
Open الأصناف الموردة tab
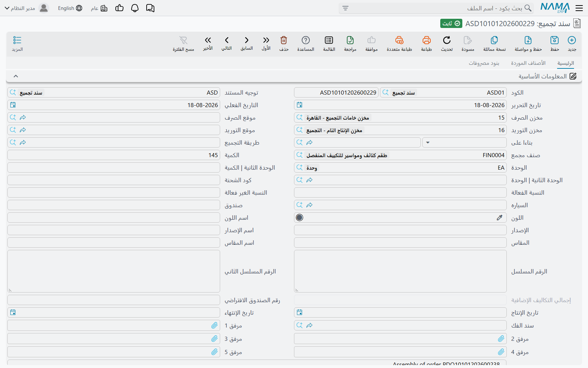tap(528, 63)
